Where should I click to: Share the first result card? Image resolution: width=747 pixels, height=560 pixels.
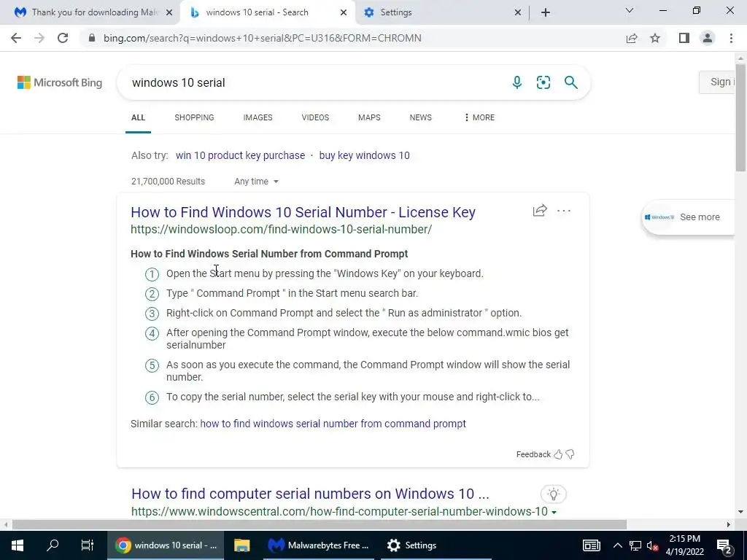tap(540, 211)
